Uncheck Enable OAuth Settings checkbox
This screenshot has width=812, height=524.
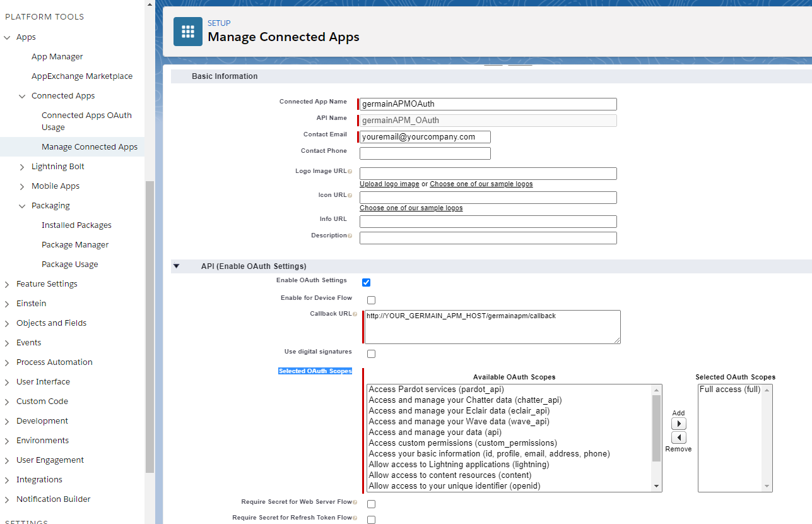(366, 282)
